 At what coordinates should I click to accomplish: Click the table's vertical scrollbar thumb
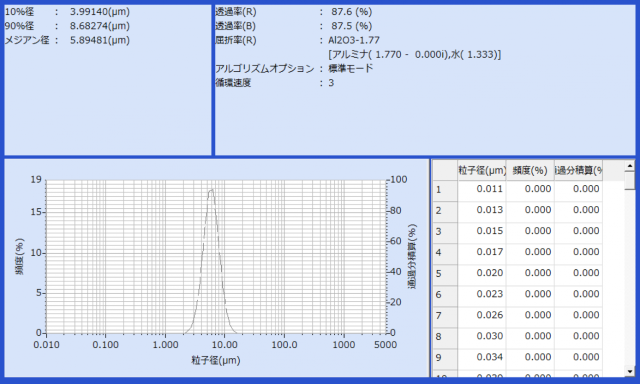[x=629, y=180]
